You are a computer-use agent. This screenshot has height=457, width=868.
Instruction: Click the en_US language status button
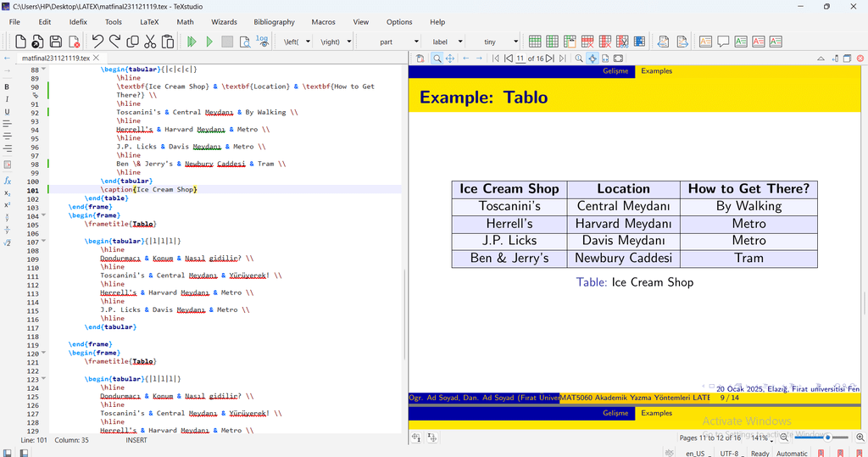click(x=695, y=453)
